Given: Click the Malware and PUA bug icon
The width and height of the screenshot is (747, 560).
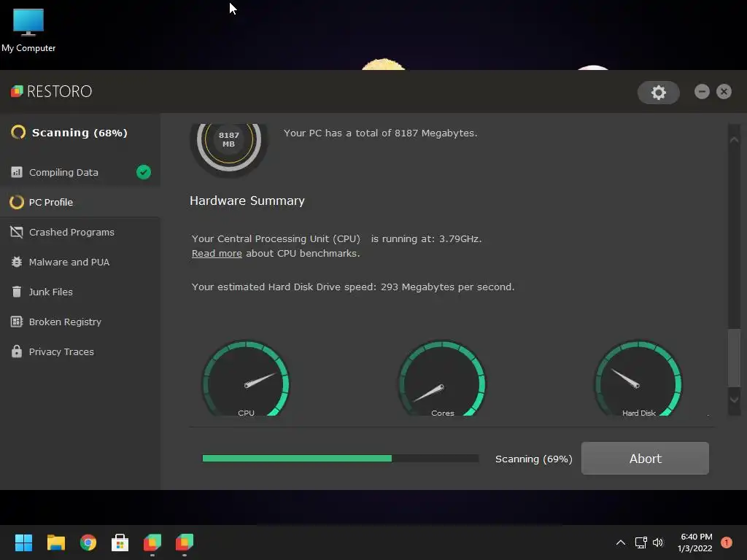Looking at the screenshot, I should pos(17,262).
